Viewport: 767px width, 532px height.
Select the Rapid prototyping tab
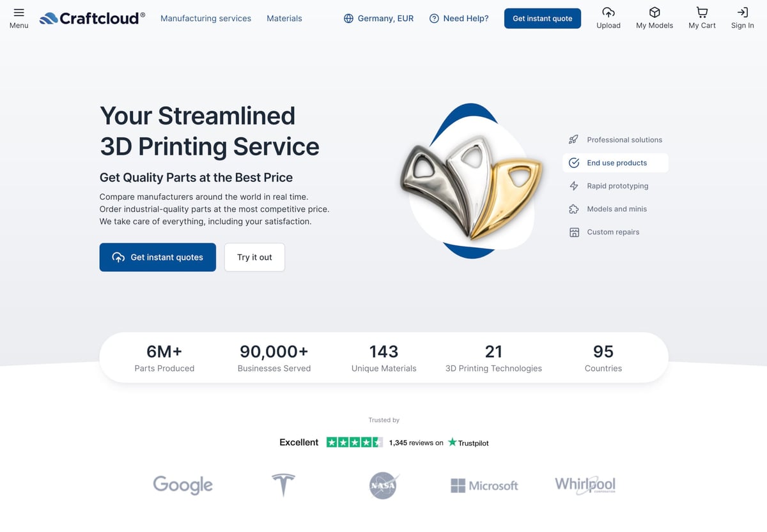click(616, 186)
